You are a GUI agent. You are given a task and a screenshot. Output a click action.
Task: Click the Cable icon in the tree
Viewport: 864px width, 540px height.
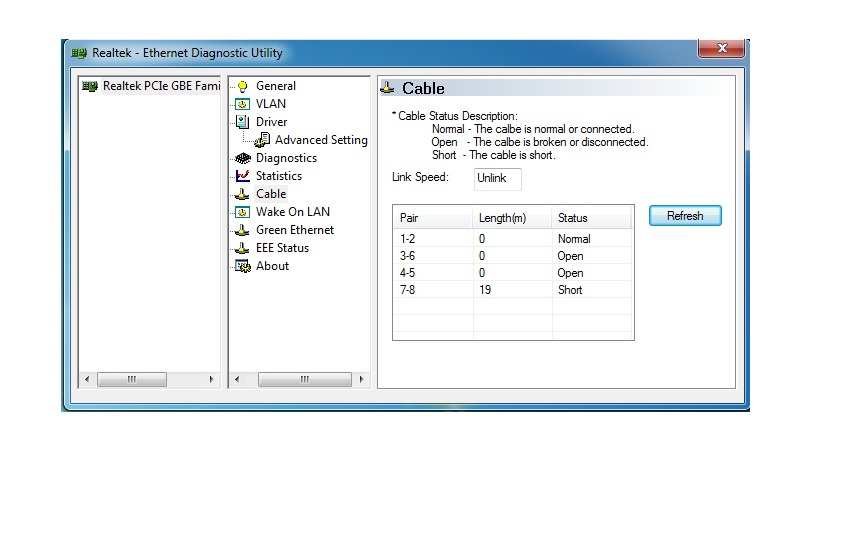[x=242, y=194]
